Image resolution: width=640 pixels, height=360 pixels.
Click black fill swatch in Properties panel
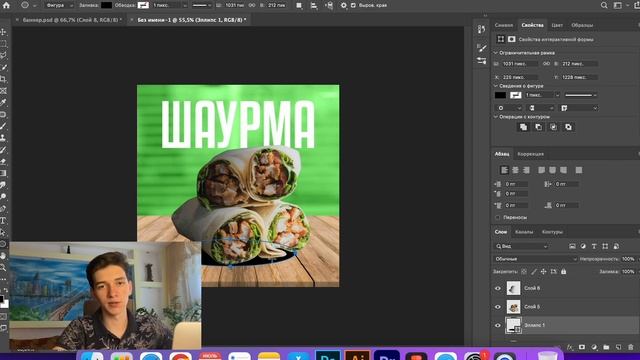pos(500,95)
